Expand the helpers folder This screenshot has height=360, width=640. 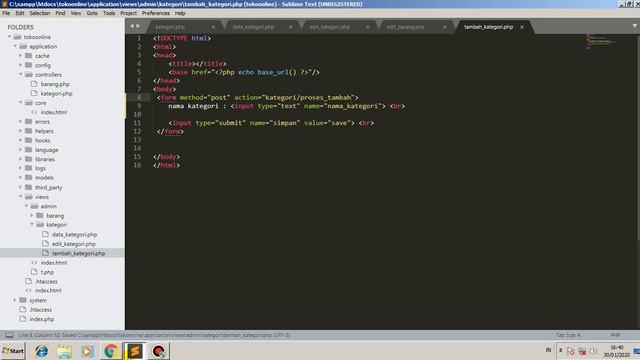click(x=21, y=131)
